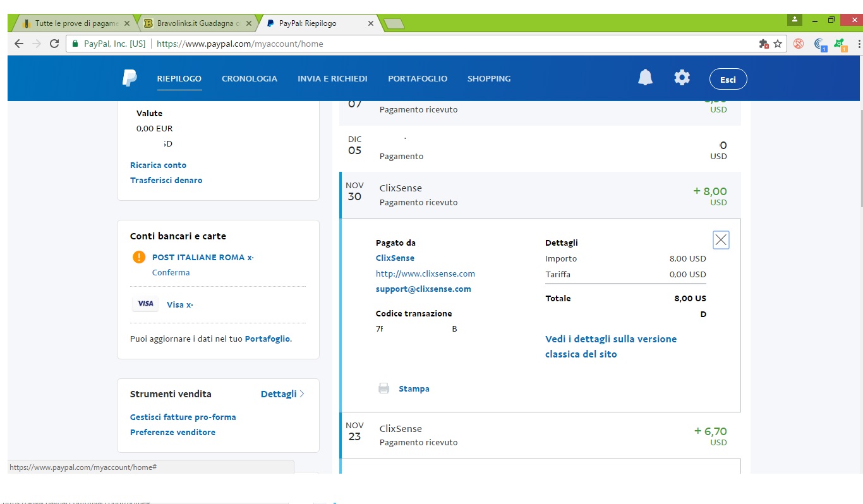The width and height of the screenshot is (863, 504).
Task: Expand the Dic 05 Pagamento transaction row
Action: pyautogui.click(x=540, y=148)
